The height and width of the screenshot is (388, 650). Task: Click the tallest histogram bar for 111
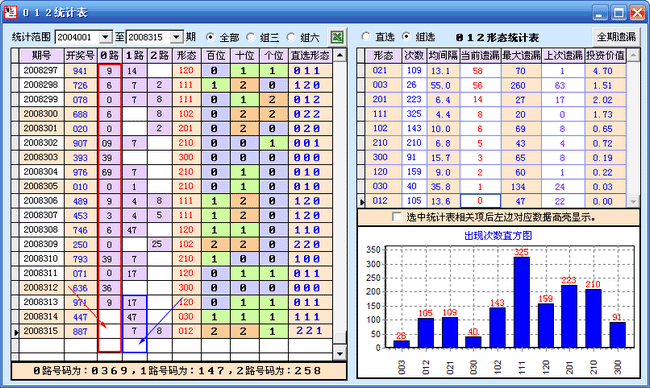[521, 302]
